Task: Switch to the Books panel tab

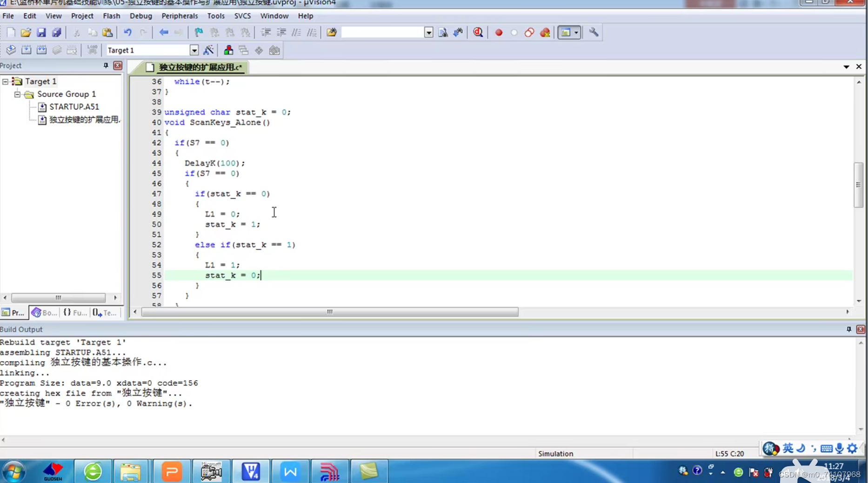Action: 44,313
